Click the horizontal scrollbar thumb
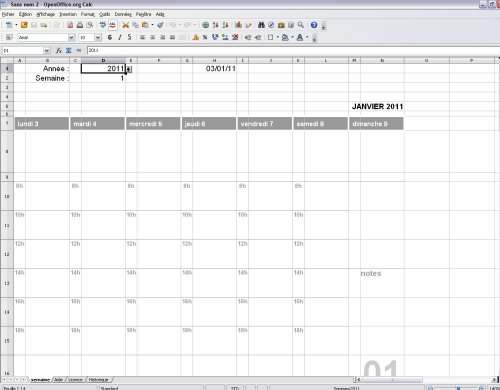 point(393,380)
